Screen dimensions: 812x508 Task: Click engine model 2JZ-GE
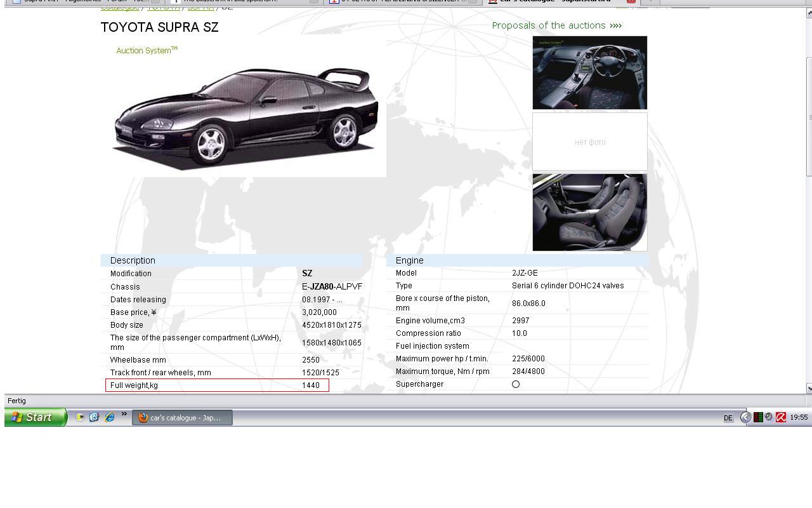525,272
